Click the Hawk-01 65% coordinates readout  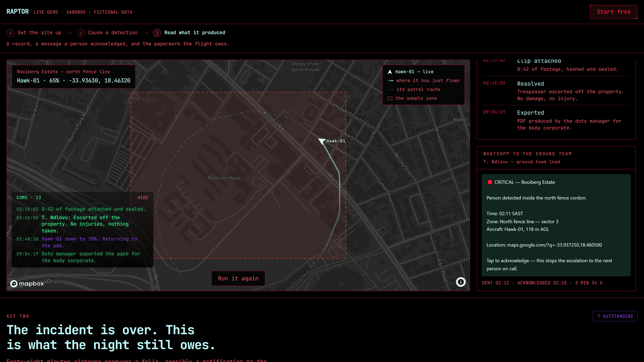[73, 81]
